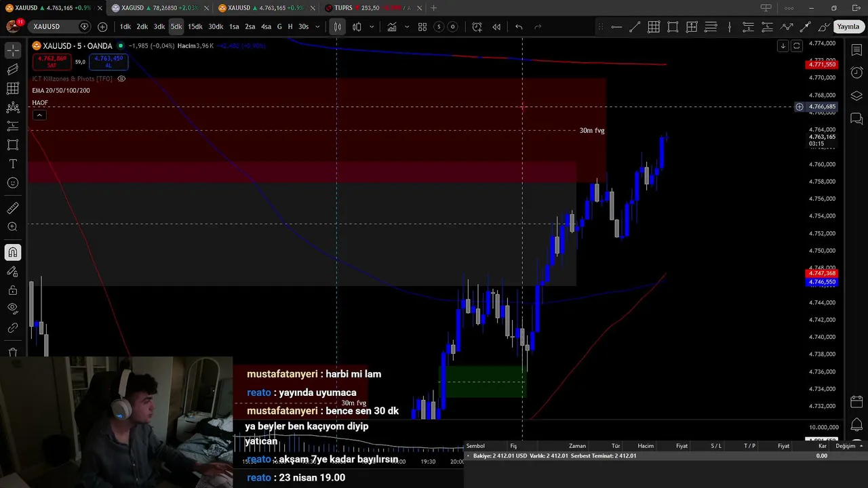
Task: Select the 30dk timeframe
Action: pos(216,26)
